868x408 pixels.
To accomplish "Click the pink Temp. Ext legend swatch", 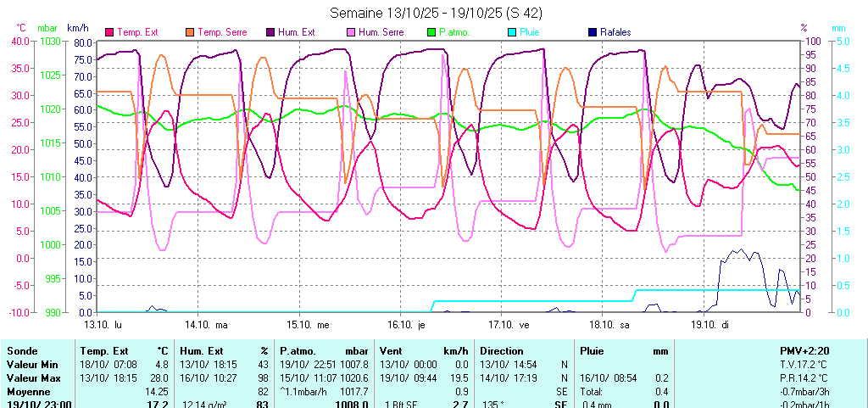I will click(x=109, y=32).
